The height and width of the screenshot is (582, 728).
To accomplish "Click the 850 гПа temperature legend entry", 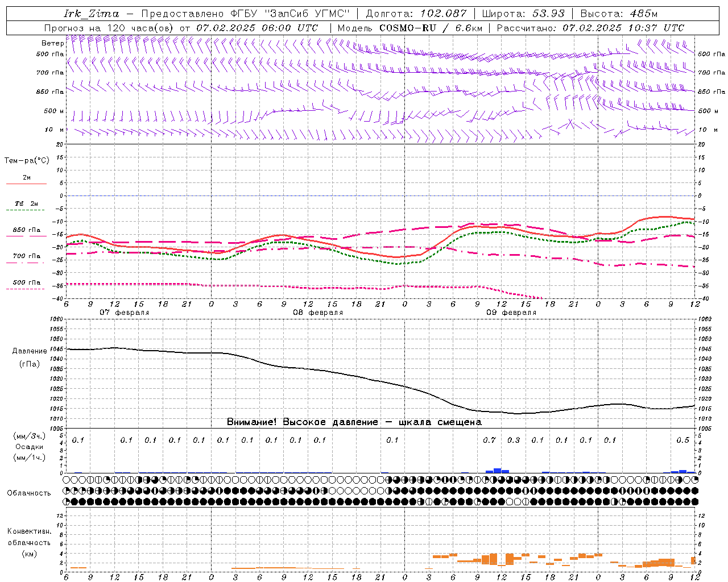I will click(x=27, y=230).
